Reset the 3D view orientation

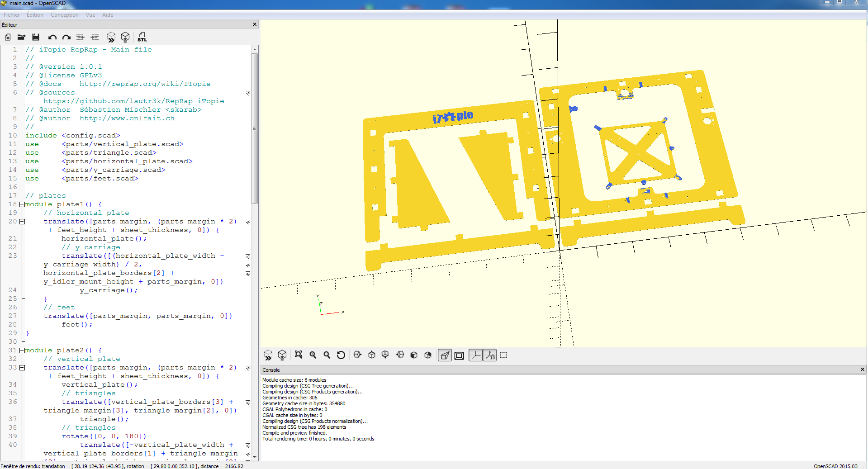click(341, 355)
